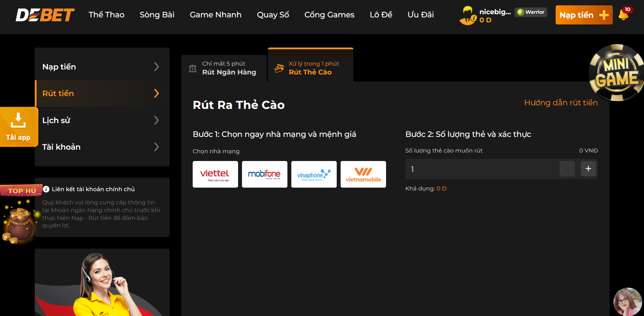Select the Vinaphone carrier logo

pyautogui.click(x=314, y=174)
